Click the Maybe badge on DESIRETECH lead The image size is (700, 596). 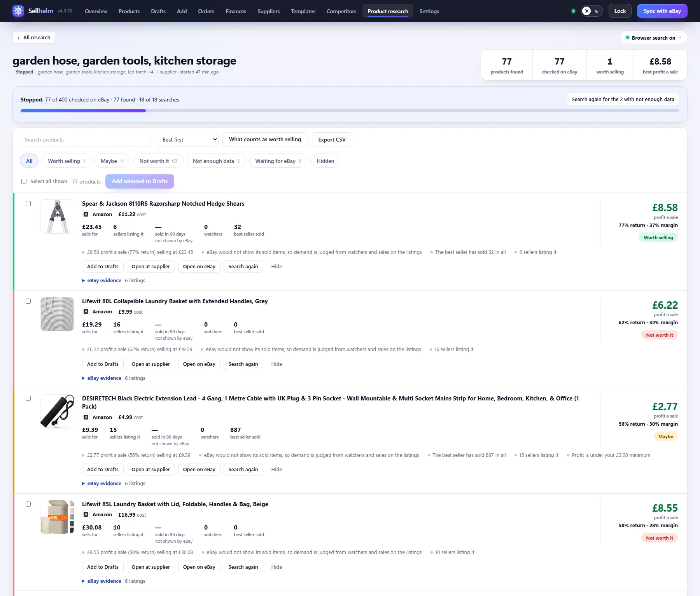[x=666, y=437]
